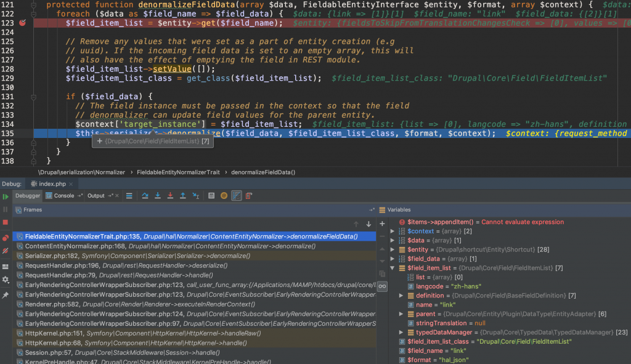This screenshot has width=631, height=364.
Task: Switch to the Output tab
Action: pyautogui.click(x=95, y=195)
